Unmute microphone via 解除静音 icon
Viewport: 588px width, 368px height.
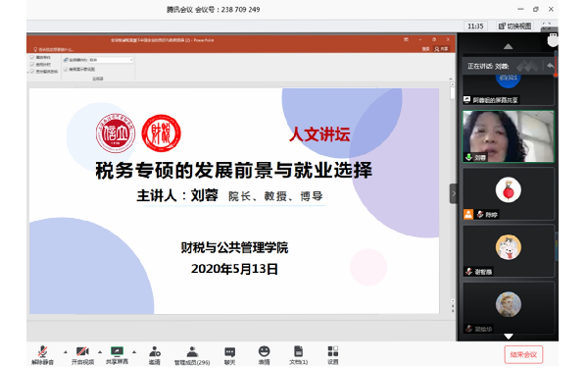coord(42,355)
